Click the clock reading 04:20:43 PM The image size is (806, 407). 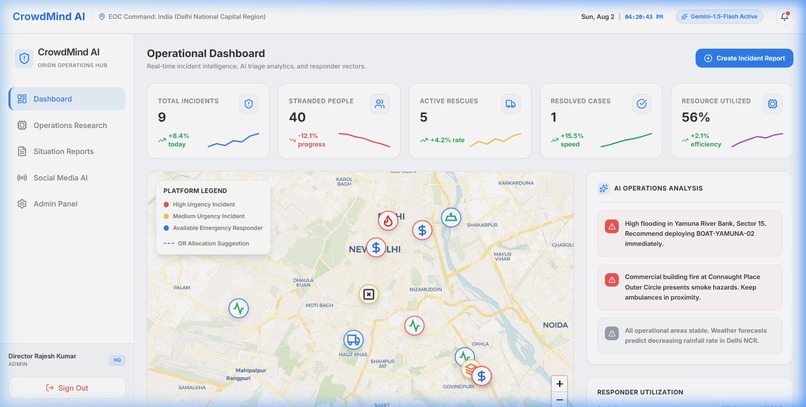tap(644, 17)
